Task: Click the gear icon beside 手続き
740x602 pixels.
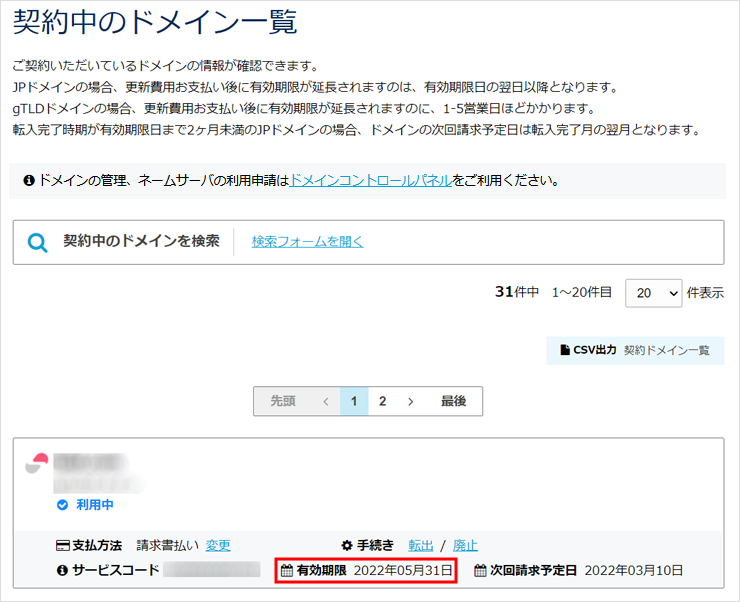Action: [347, 545]
